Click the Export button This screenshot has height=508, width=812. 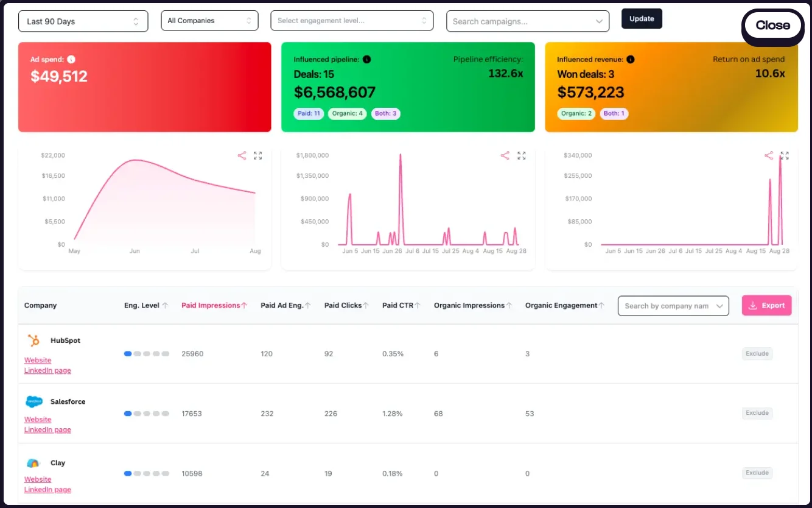point(766,306)
